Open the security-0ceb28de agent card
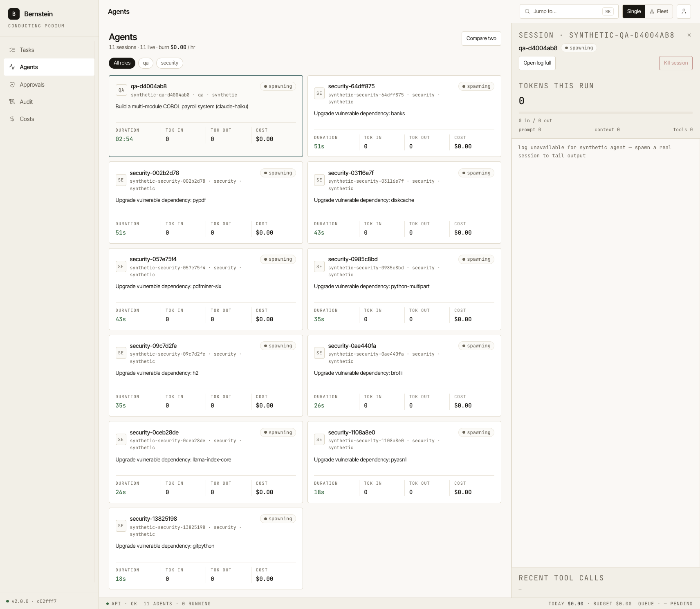 tap(206, 462)
